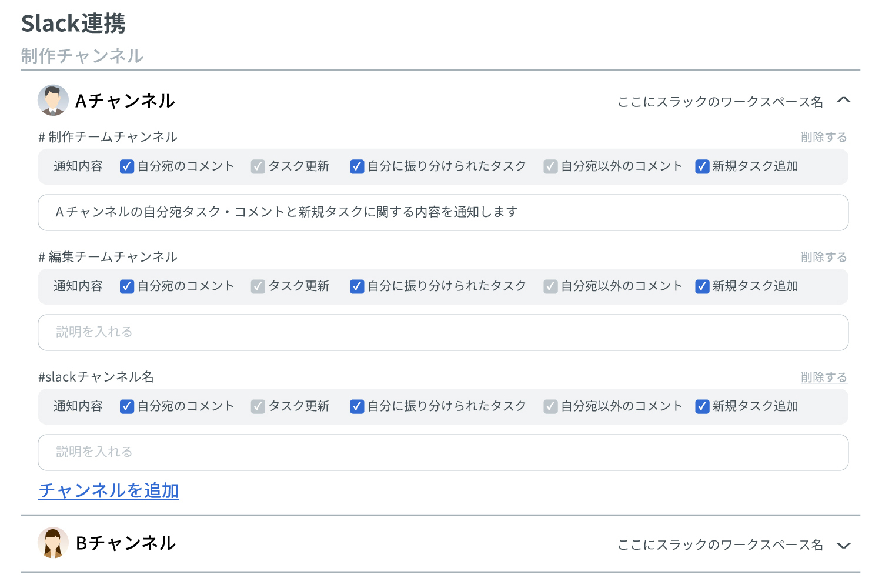Uncheck 自分に振り分けられたタスク for 制作チームチャンネル
The image size is (882, 588).
click(357, 166)
